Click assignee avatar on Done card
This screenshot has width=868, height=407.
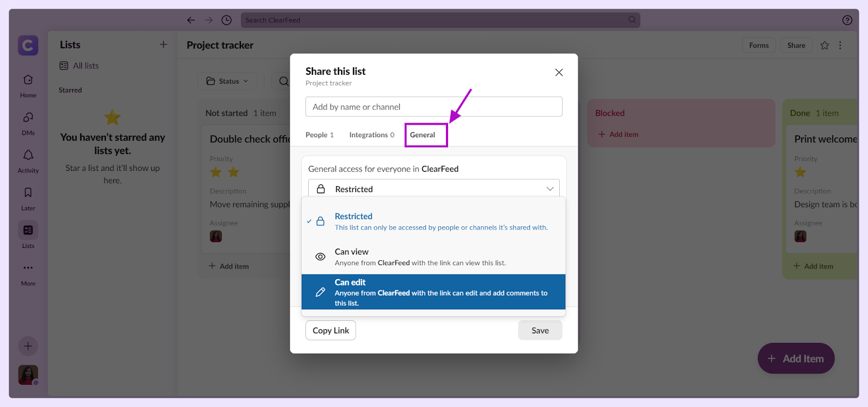800,236
